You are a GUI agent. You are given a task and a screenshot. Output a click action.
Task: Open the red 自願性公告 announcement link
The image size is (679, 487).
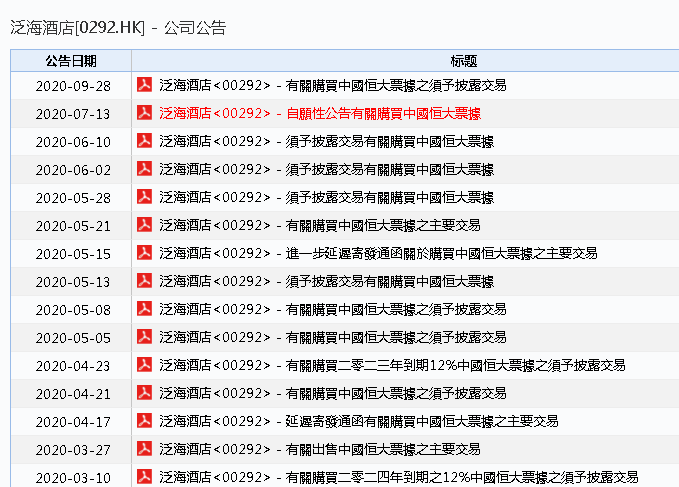point(320,113)
